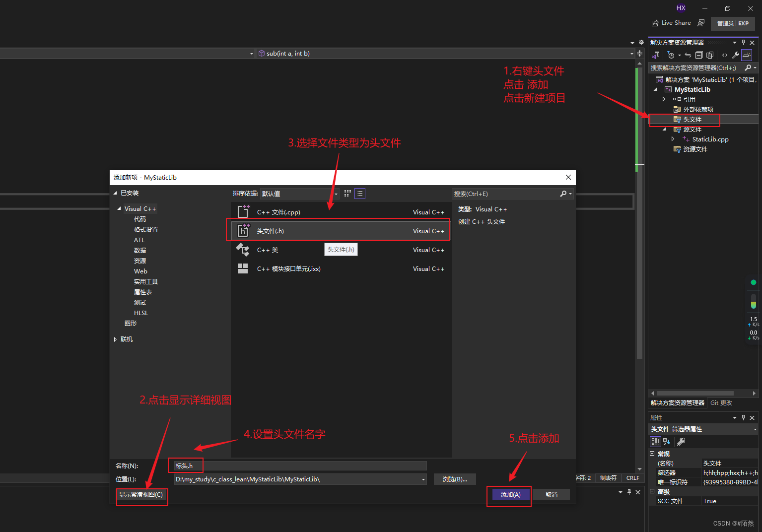The image size is (762, 532).
Task: Select 代码 category
Action: pyautogui.click(x=140, y=219)
